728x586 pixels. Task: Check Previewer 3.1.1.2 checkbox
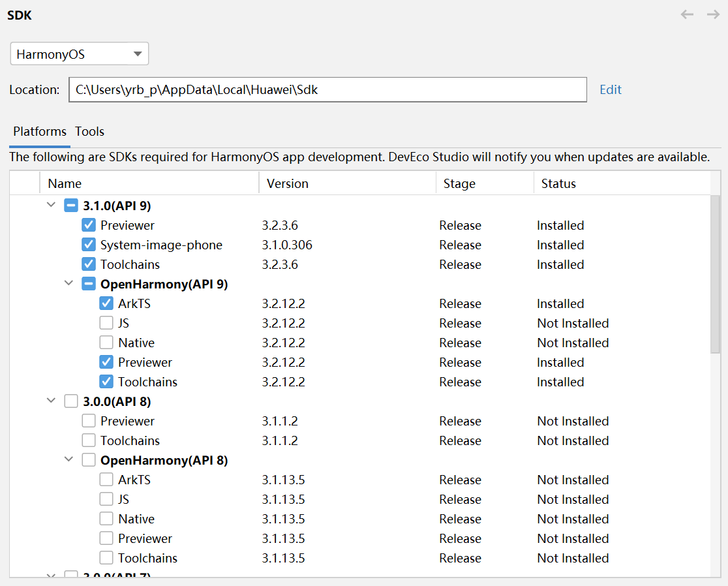[x=89, y=421]
